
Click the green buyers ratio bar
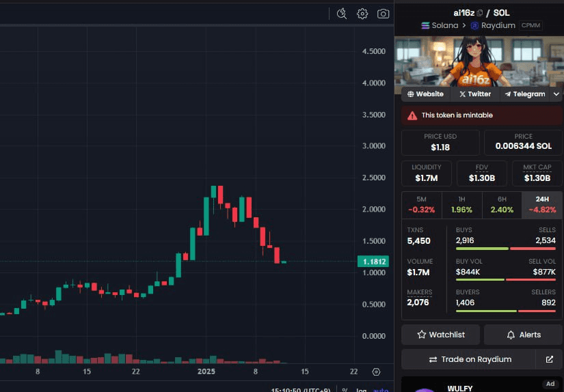click(x=486, y=311)
